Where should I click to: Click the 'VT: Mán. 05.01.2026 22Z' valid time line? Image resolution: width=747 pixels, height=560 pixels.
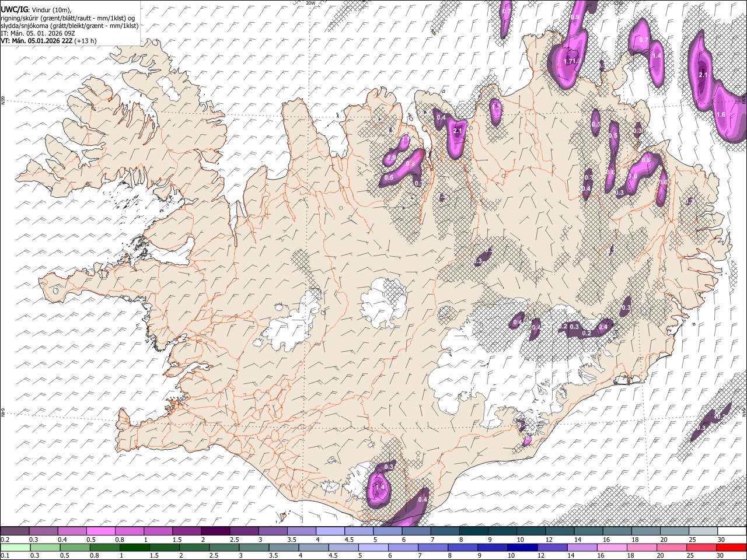tap(36, 41)
